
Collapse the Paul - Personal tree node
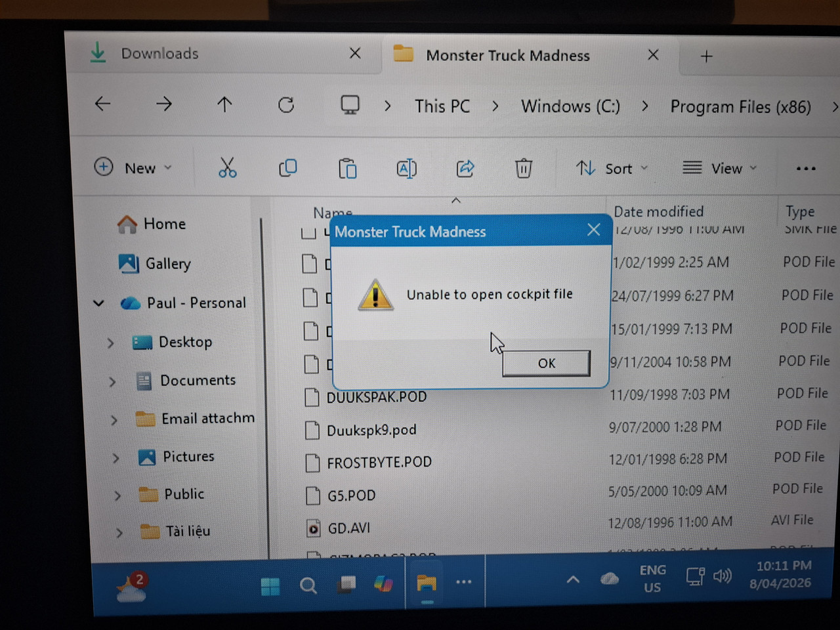tap(99, 303)
